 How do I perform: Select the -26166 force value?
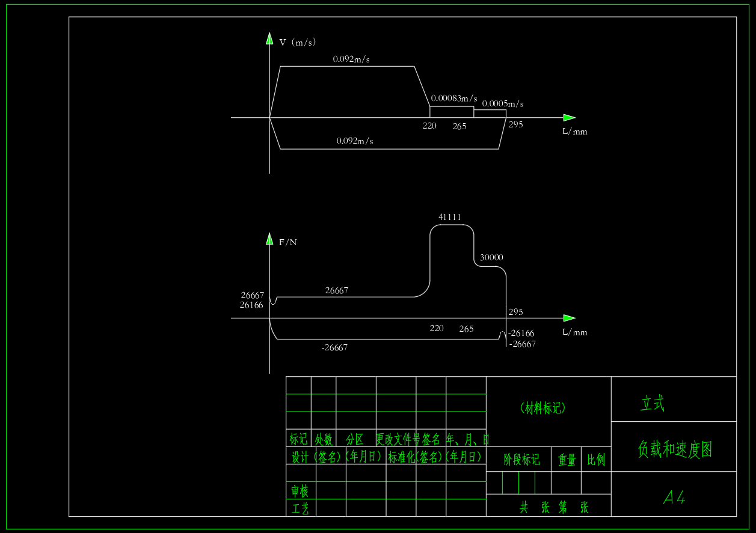point(521,334)
